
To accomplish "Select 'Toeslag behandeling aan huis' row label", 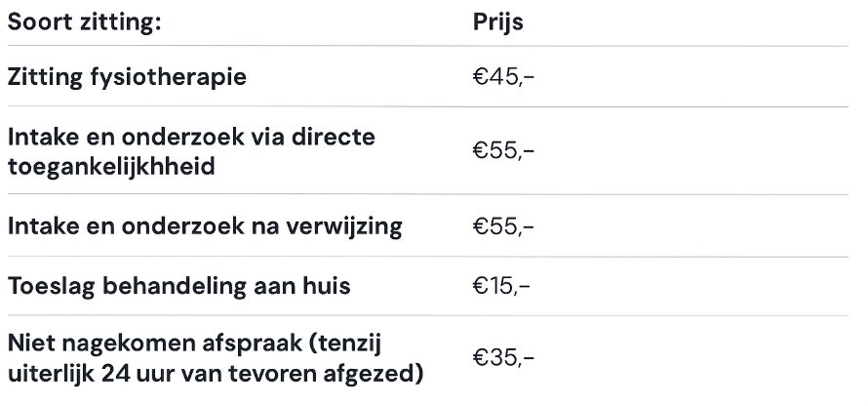I will point(178,286).
